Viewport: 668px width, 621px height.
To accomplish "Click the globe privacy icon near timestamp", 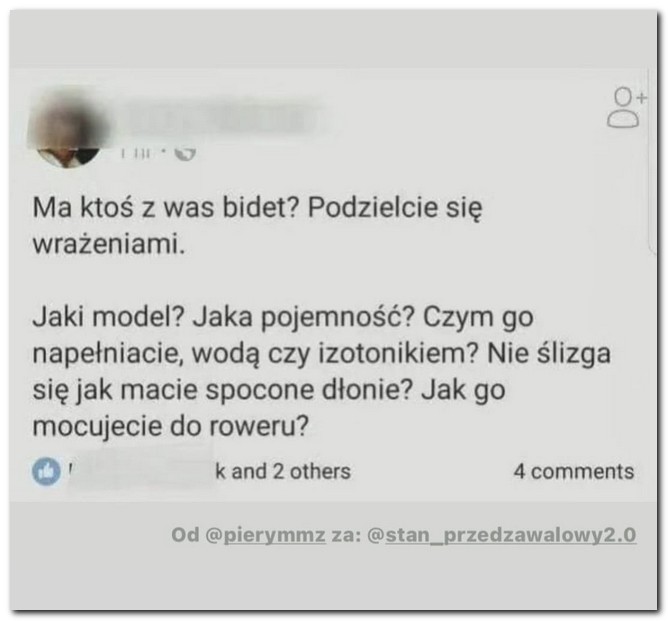I will [186, 153].
